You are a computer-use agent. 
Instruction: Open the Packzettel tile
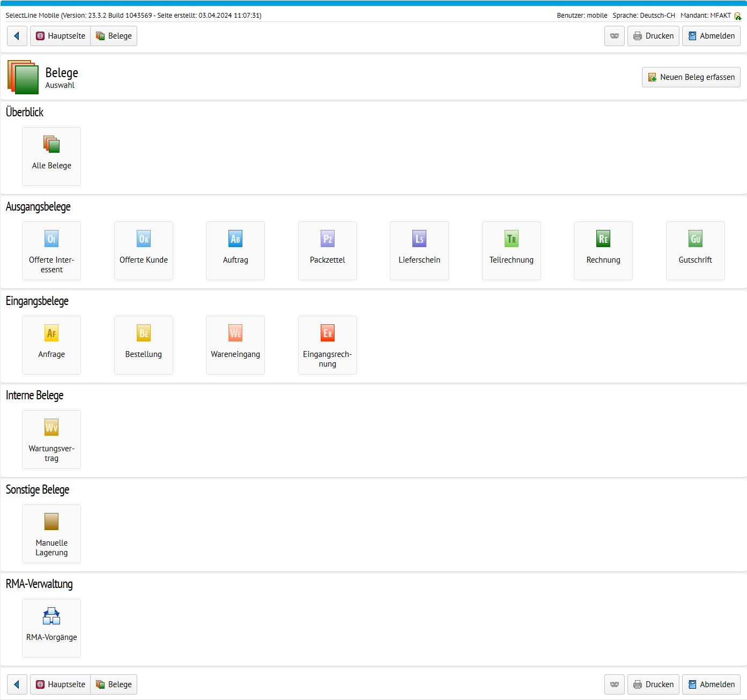click(328, 251)
